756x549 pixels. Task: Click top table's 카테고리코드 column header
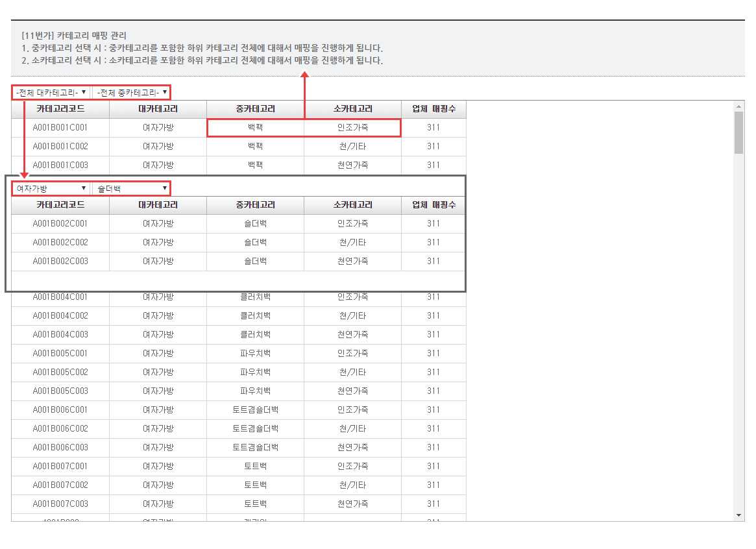(x=60, y=109)
